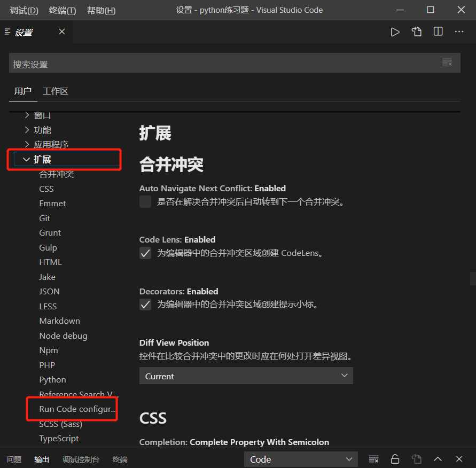Image resolution: width=476 pixels, height=468 pixels.
Task: Open the 终端(T) menu
Action: coord(63,10)
